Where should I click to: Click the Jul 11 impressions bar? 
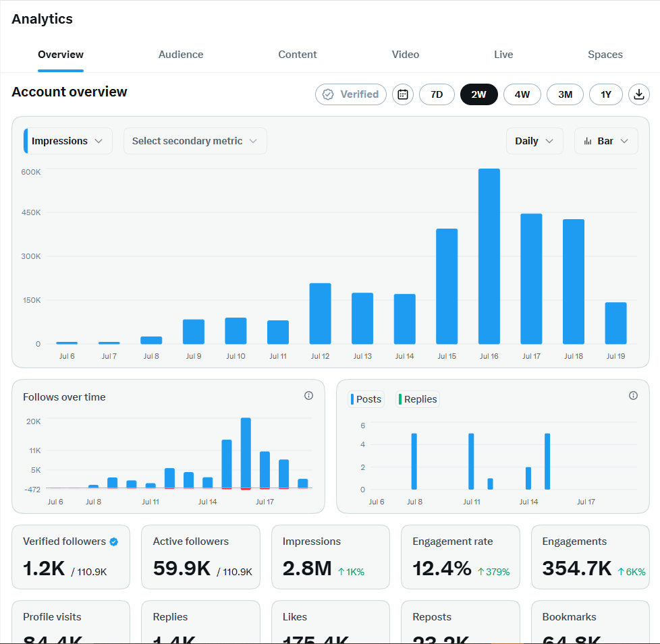point(278,332)
